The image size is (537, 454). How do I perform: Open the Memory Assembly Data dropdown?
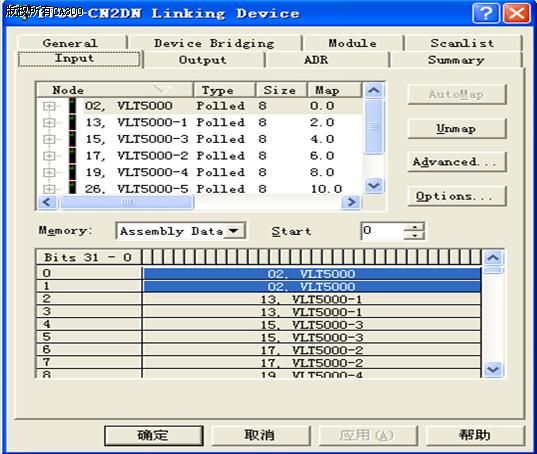pyautogui.click(x=233, y=231)
